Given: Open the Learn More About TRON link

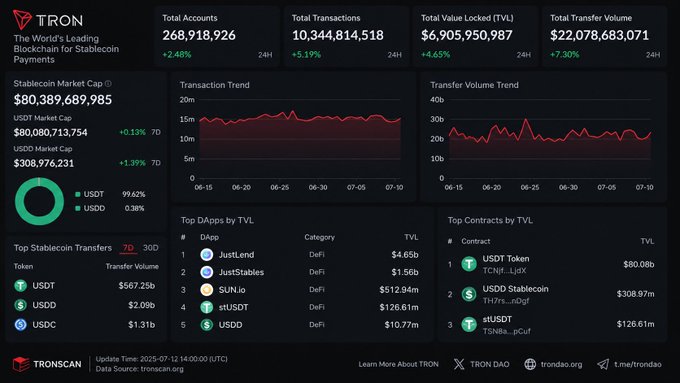Looking at the screenshot, I should coord(399,364).
